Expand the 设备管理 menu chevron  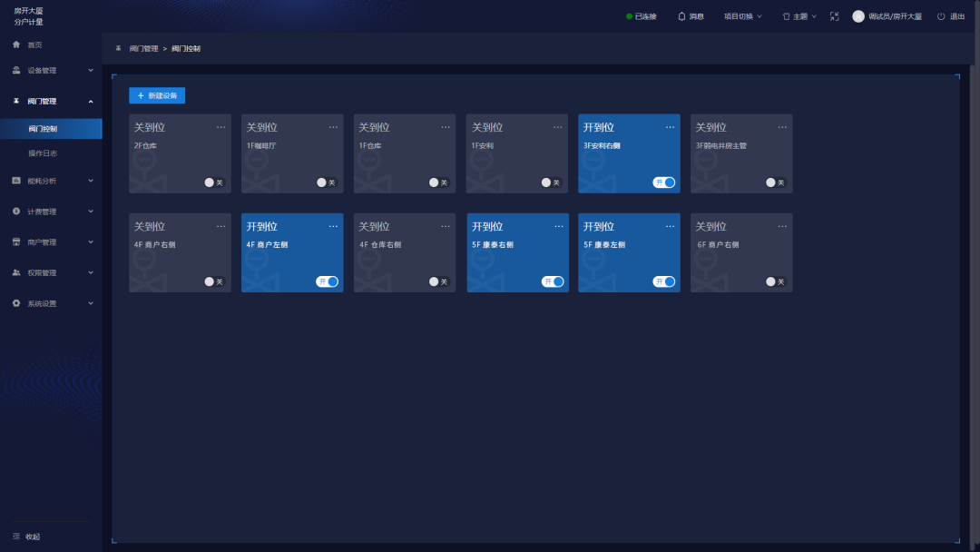pos(91,70)
